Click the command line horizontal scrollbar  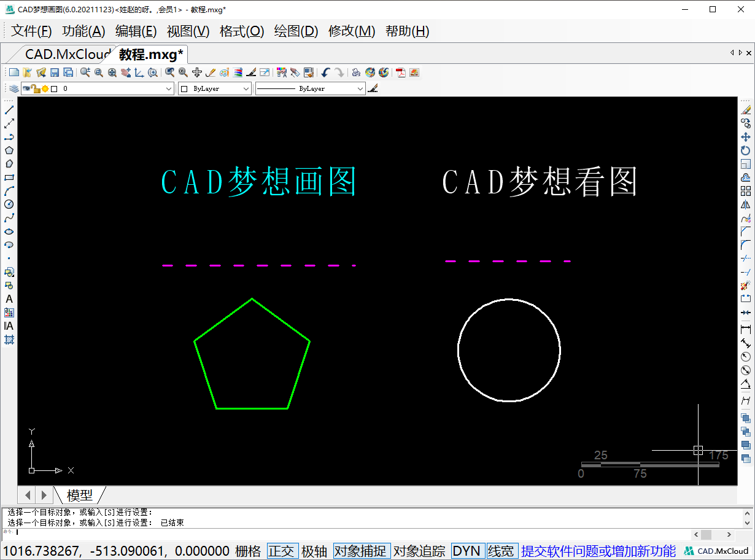coord(713,535)
